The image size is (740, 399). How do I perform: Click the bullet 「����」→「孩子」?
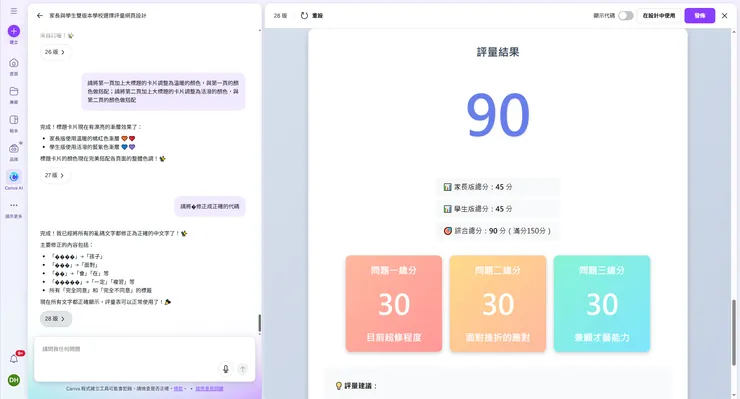pyautogui.click(x=76, y=256)
